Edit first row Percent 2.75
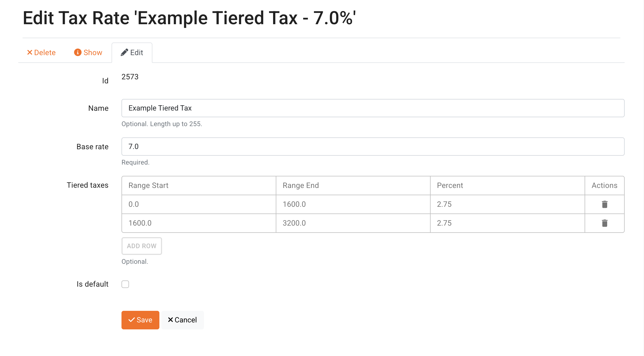644x356 pixels. pos(507,204)
